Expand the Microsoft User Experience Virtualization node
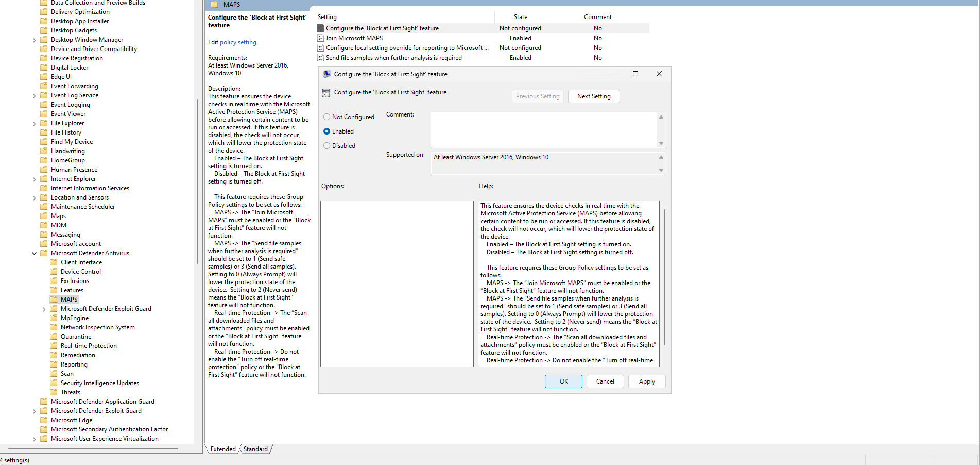The width and height of the screenshot is (980, 465). [x=35, y=439]
